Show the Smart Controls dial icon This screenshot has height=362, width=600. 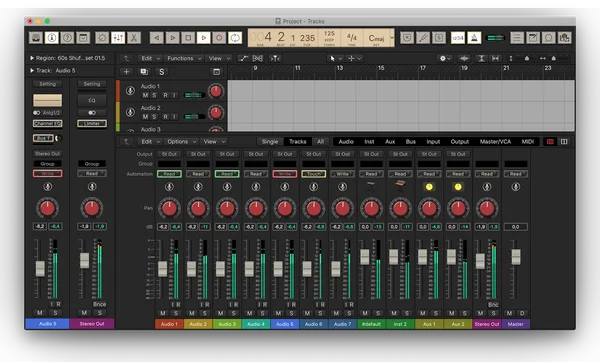[x=102, y=38]
